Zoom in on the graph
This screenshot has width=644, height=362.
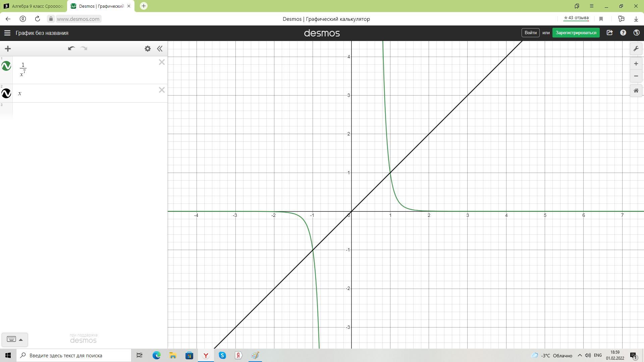[636, 64]
